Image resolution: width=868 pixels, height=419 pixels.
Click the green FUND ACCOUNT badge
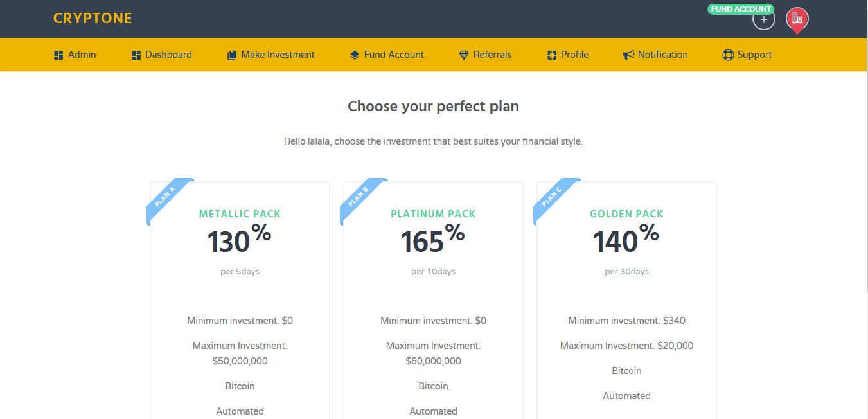click(x=740, y=8)
